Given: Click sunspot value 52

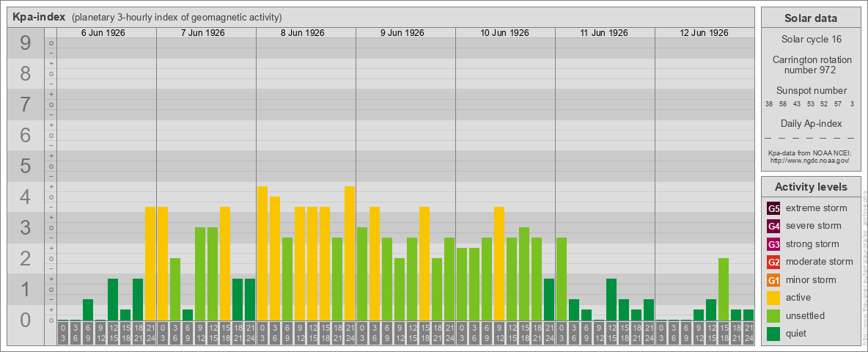Looking at the screenshot, I should click(x=824, y=104).
